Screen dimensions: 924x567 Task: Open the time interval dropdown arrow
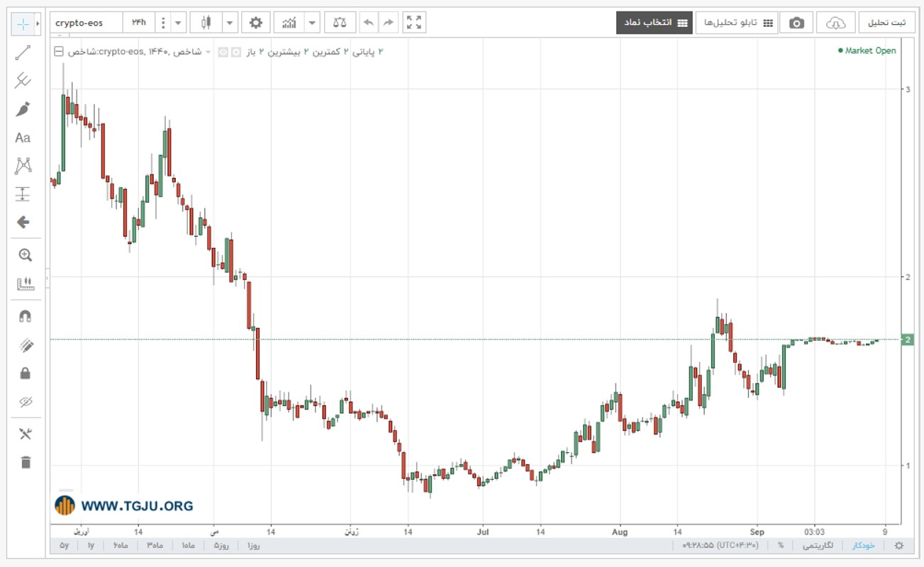point(178,23)
